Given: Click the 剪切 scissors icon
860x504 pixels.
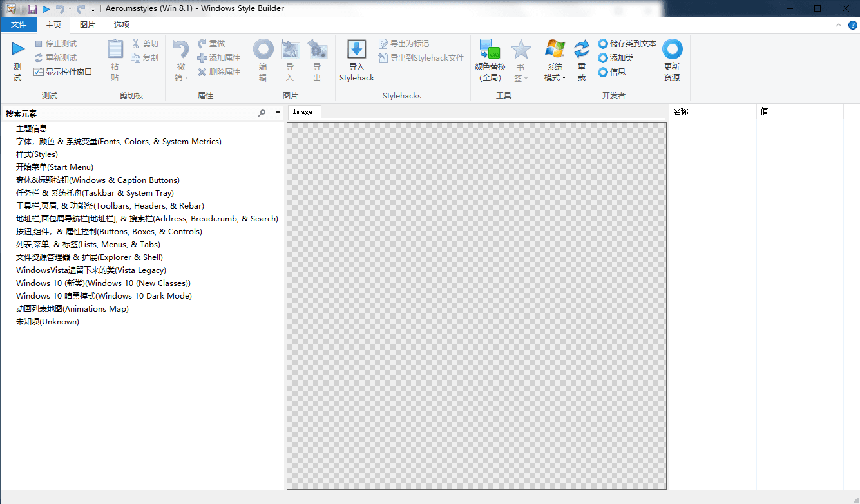Looking at the screenshot, I should click(136, 44).
